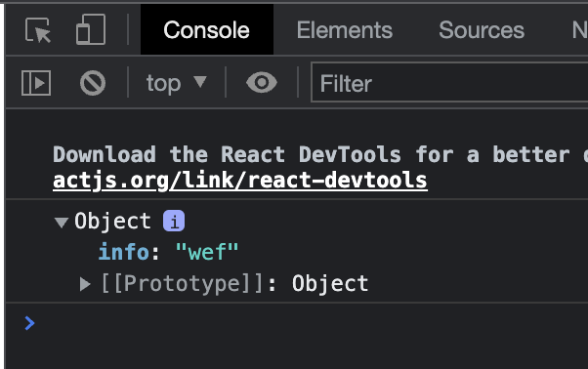Switch to the Elements tab

[x=344, y=30]
